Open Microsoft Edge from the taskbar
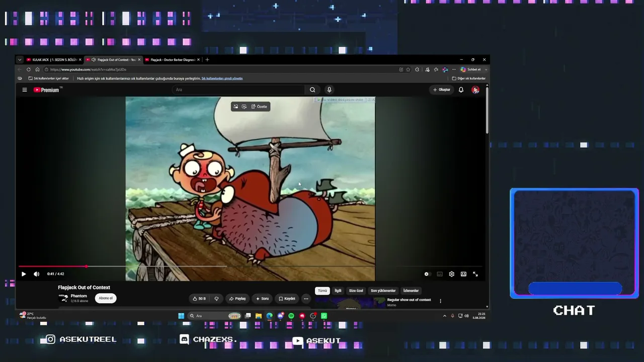This screenshot has width=644, height=362. tap(270, 316)
